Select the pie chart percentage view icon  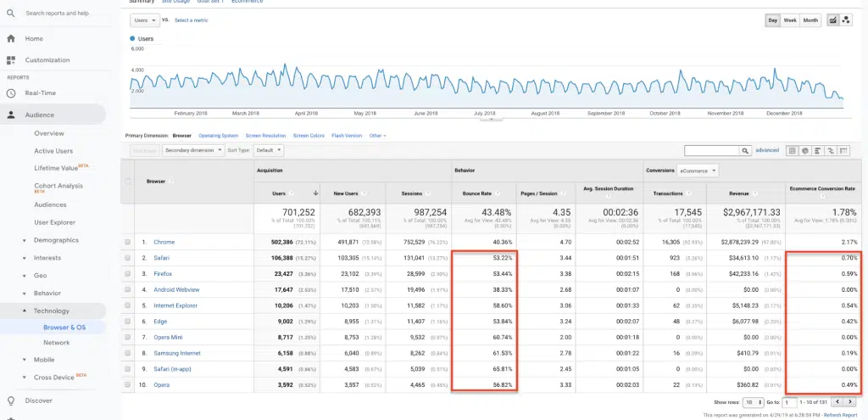805,150
